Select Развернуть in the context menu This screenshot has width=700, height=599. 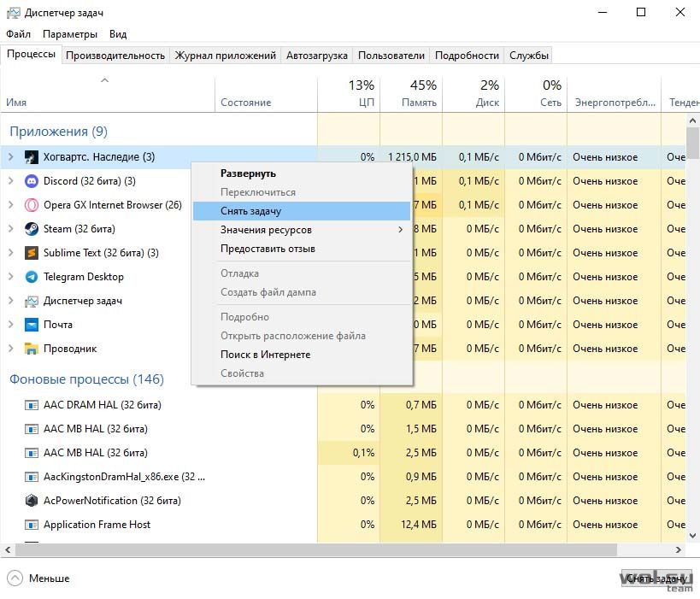point(302,173)
